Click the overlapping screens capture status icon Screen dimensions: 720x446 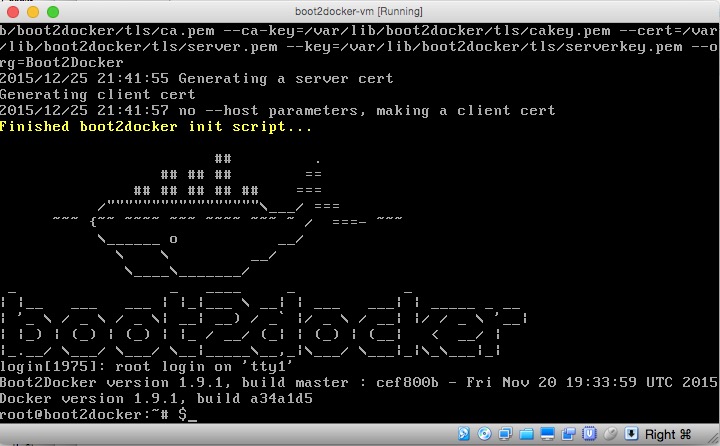coord(568,434)
